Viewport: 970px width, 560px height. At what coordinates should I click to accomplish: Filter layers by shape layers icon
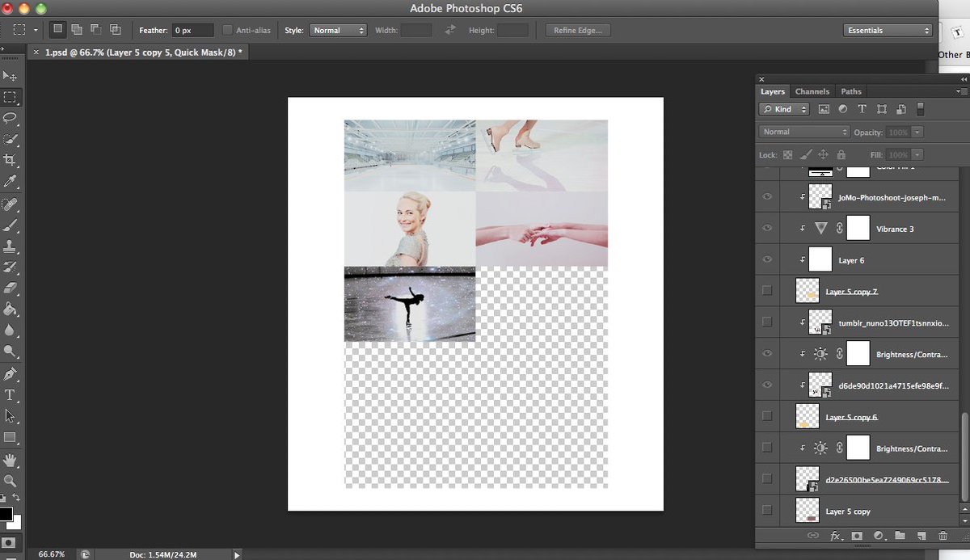click(x=881, y=109)
